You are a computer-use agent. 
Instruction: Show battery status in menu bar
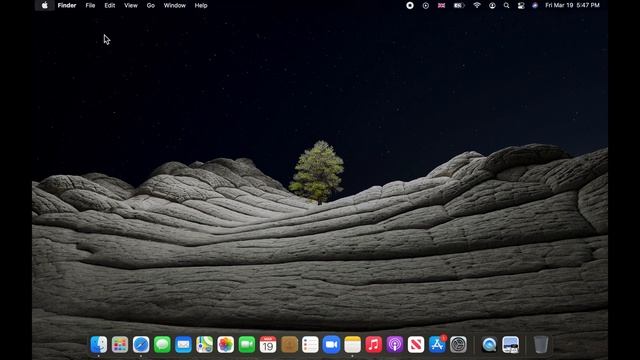click(459, 5)
